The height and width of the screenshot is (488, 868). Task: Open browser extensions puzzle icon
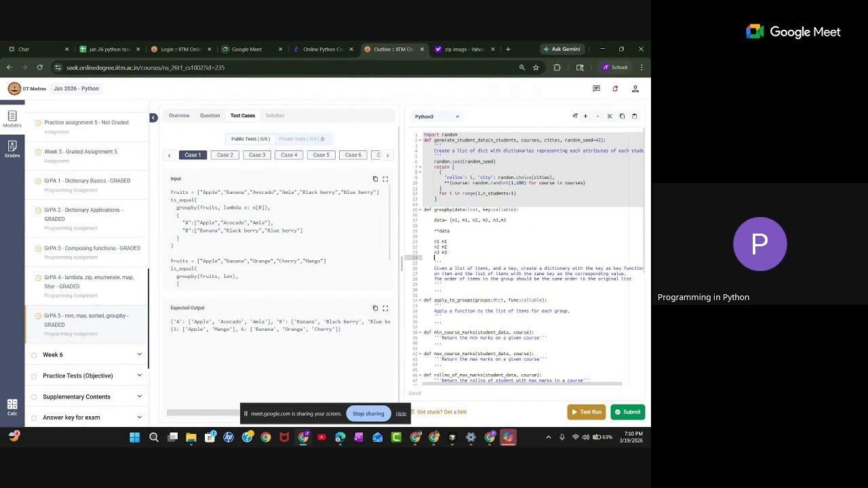click(x=557, y=67)
